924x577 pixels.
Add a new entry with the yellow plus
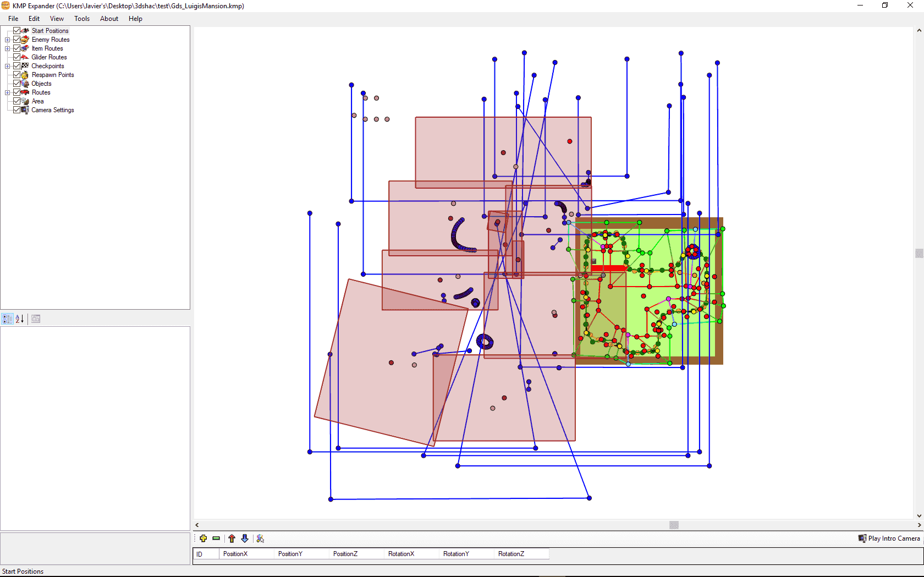point(204,538)
